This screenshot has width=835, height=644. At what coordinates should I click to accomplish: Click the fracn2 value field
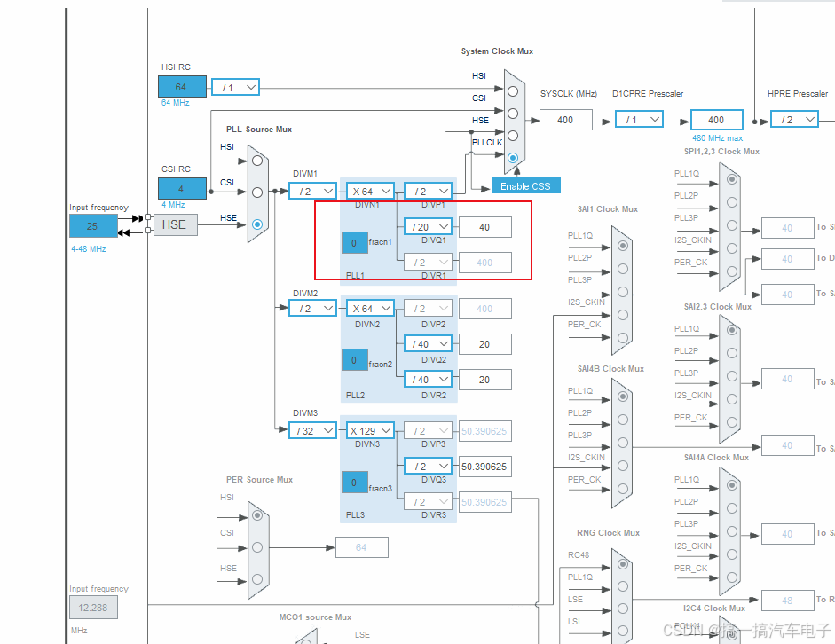[x=354, y=360]
